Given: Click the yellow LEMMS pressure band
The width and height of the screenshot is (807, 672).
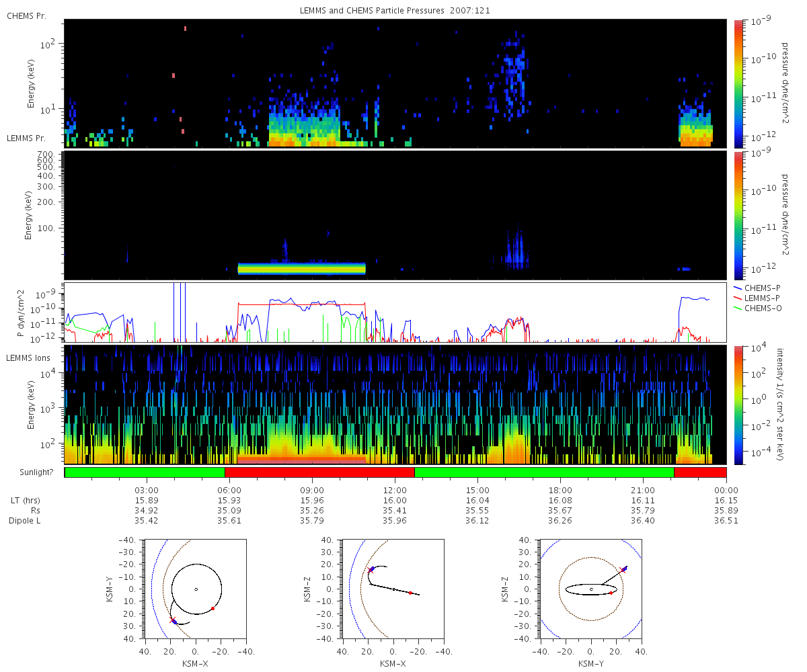Looking at the screenshot, I should click(x=301, y=269).
